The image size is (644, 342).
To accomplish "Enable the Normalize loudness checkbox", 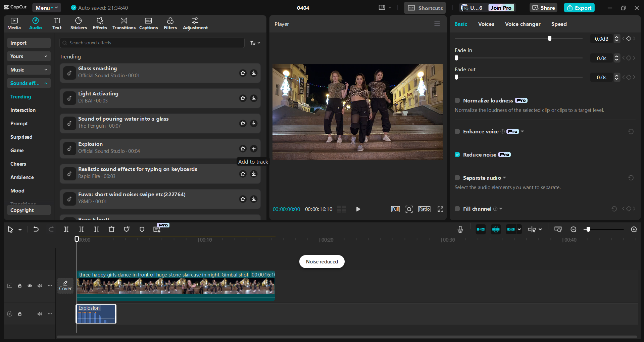I will [457, 100].
